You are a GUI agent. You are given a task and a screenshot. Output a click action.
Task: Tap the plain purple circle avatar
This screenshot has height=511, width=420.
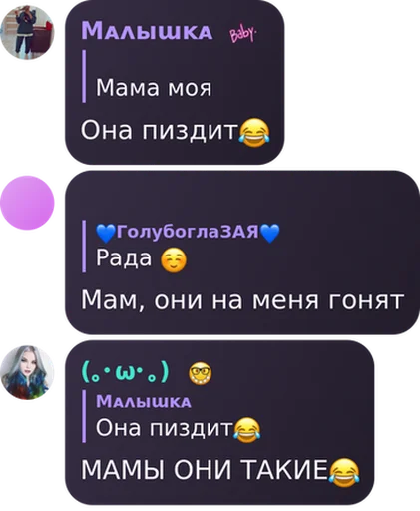(x=27, y=203)
